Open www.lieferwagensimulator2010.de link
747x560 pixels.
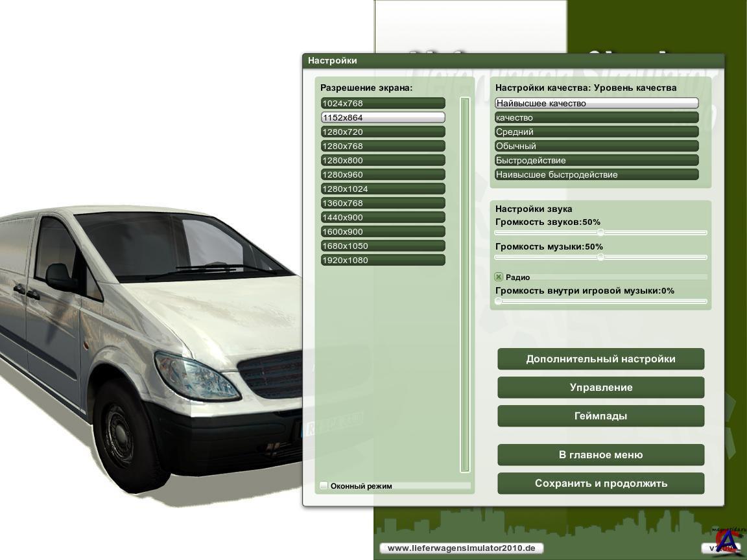tap(461, 548)
